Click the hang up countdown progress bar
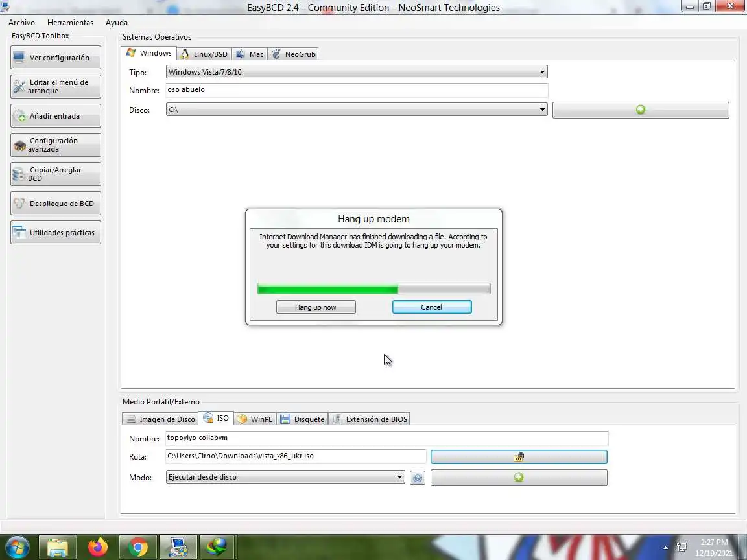This screenshot has width=747, height=560. (x=374, y=288)
